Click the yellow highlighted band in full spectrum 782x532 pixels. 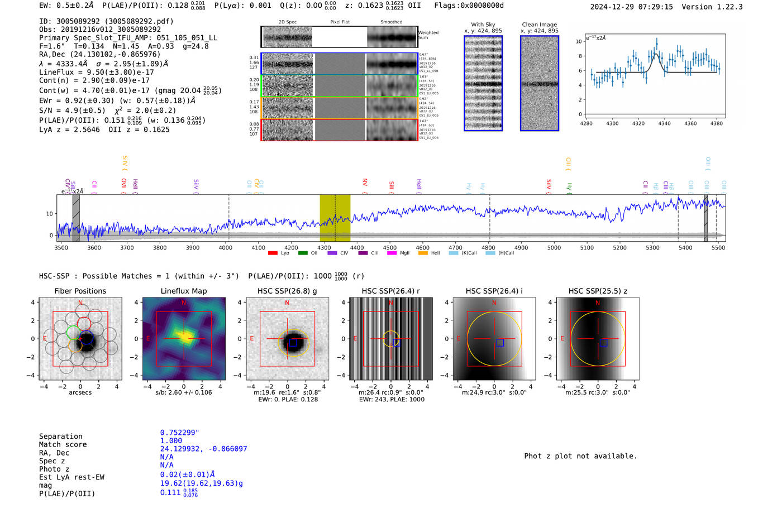[x=335, y=218]
